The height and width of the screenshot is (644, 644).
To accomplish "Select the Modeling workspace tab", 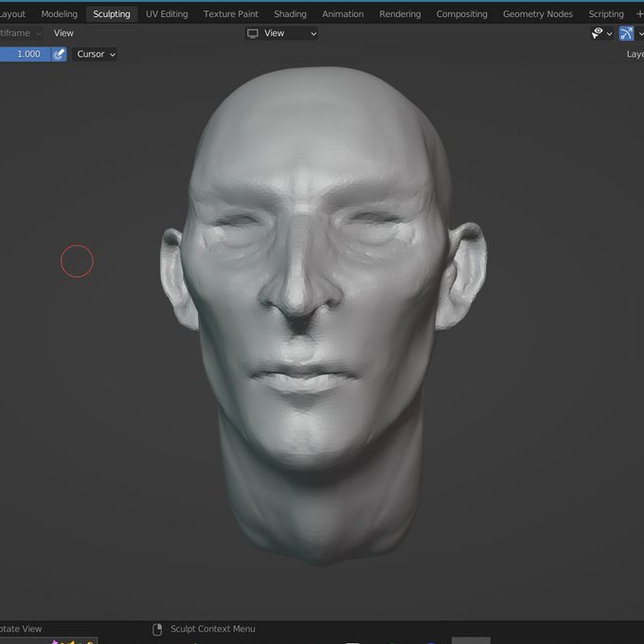I will [59, 14].
